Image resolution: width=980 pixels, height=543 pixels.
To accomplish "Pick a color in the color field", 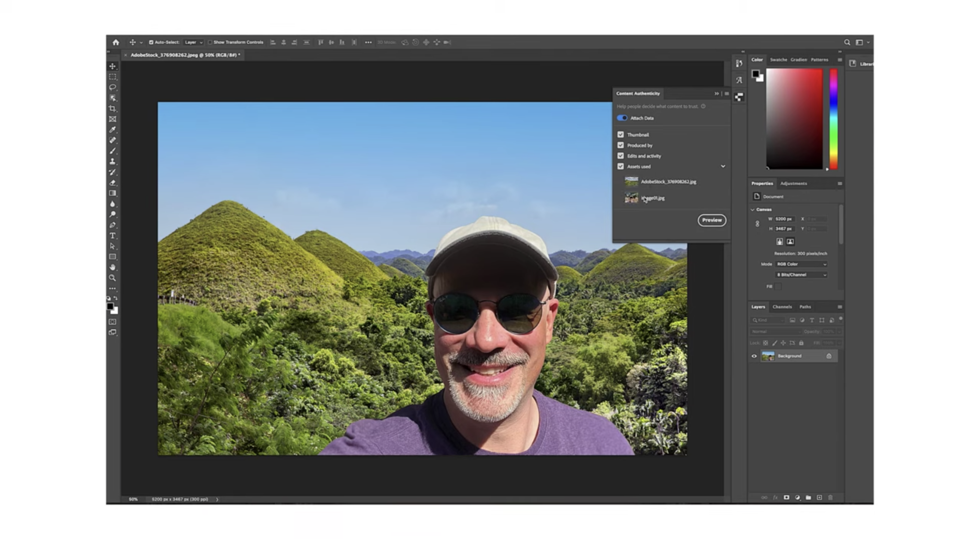I will pos(795,119).
